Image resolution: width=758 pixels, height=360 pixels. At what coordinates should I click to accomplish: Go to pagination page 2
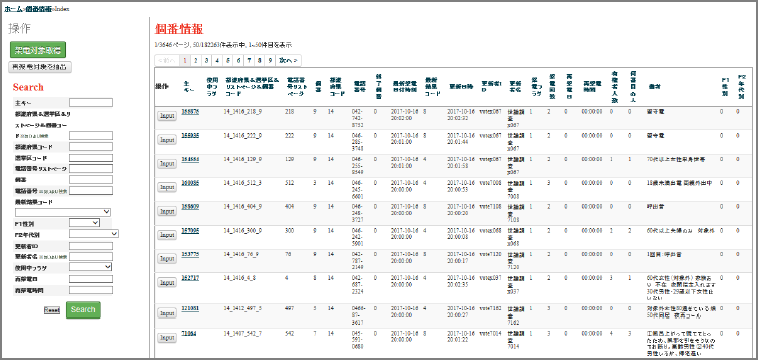click(x=195, y=61)
